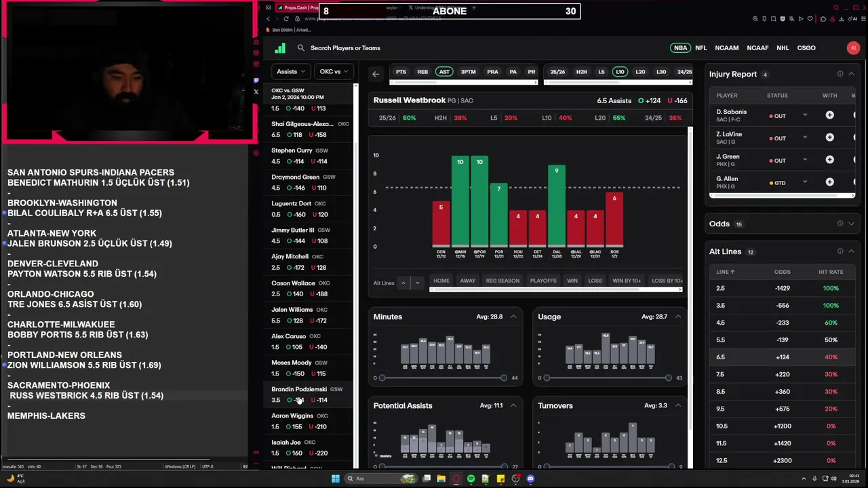This screenshot has height=488, width=868.
Task: Filter by WIN BY 10+ games
Action: (x=627, y=281)
